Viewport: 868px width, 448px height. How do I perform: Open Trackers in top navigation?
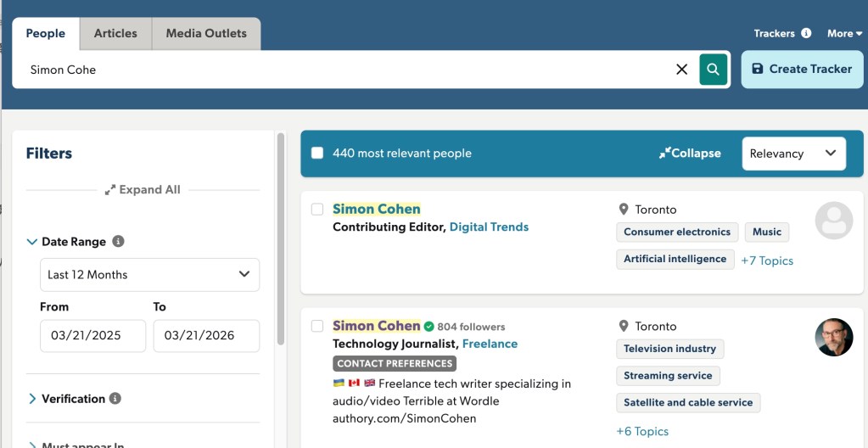[x=774, y=33]
